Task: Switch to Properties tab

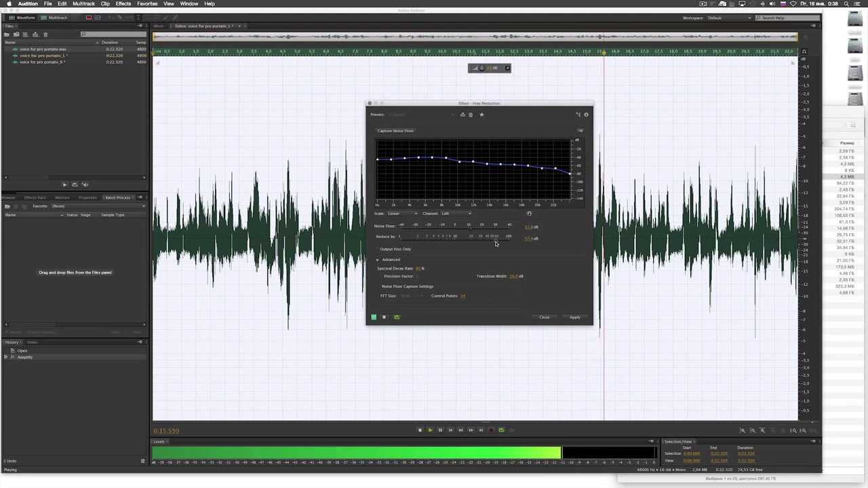Action: tap(87, 197)
